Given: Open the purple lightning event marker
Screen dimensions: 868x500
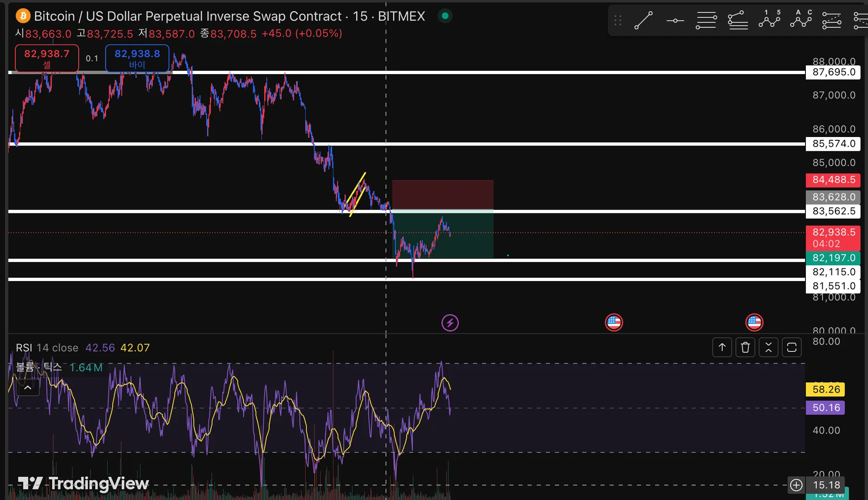Looking at the screenshot, I should click(450, 323).
